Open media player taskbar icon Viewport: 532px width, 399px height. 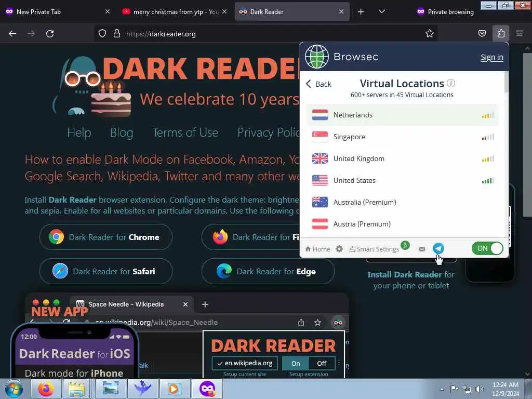click(x=174, y=389)
